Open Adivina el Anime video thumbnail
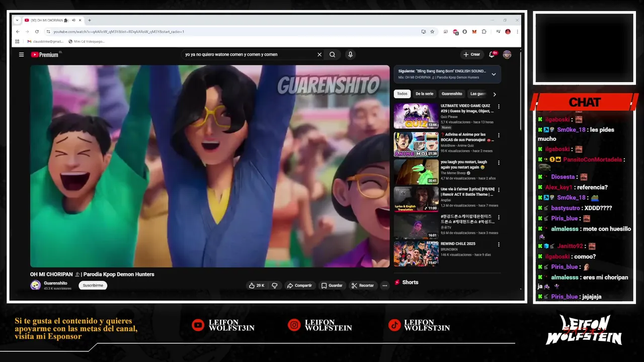644x362 pixels. (416, 144)
